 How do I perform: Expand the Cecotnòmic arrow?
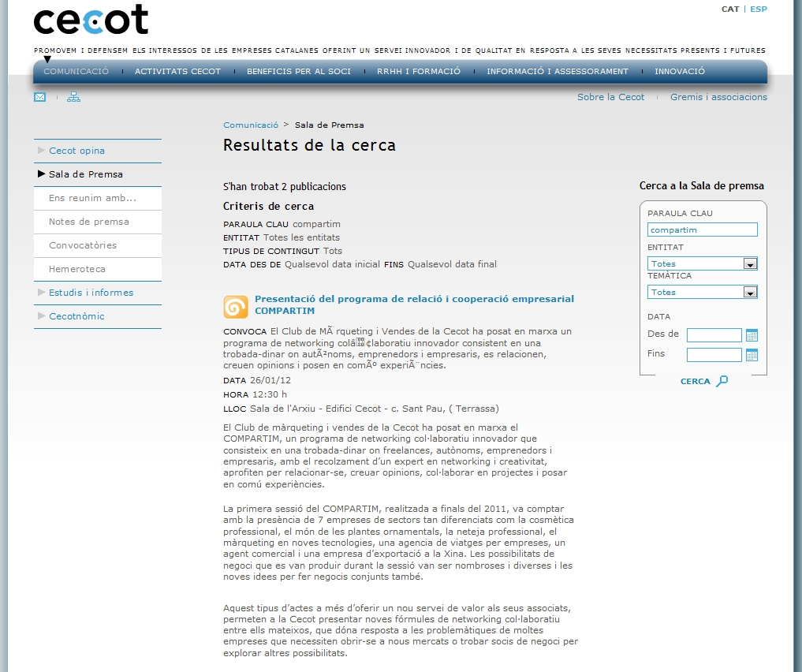coord(42,316)
